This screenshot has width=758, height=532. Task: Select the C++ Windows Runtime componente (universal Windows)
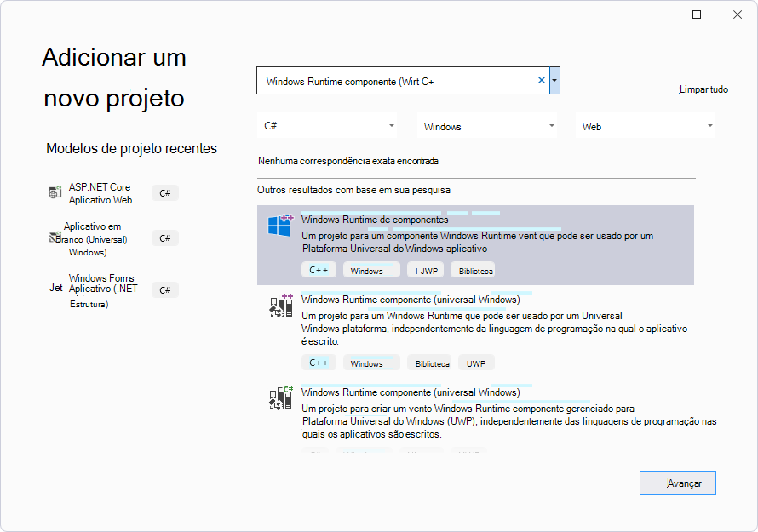[x=476, y=332]
